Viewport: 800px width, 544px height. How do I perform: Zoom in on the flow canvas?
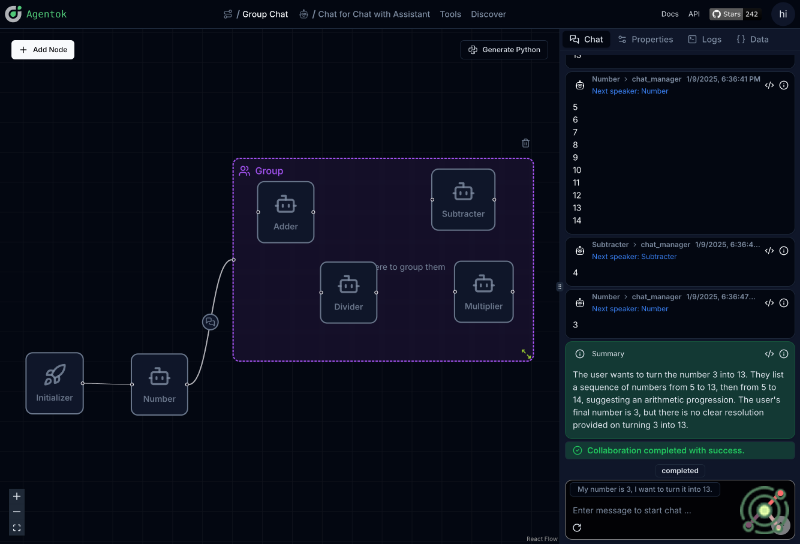click(17, 496)
